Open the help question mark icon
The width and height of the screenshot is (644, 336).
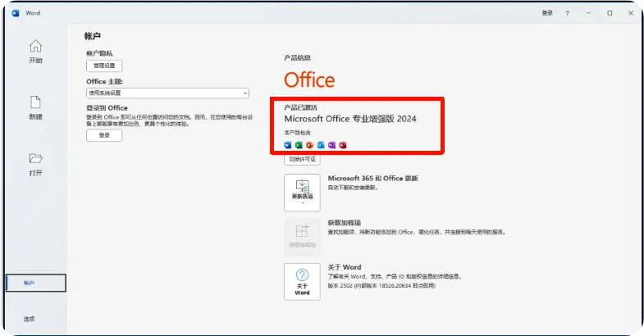coord(568,13)
